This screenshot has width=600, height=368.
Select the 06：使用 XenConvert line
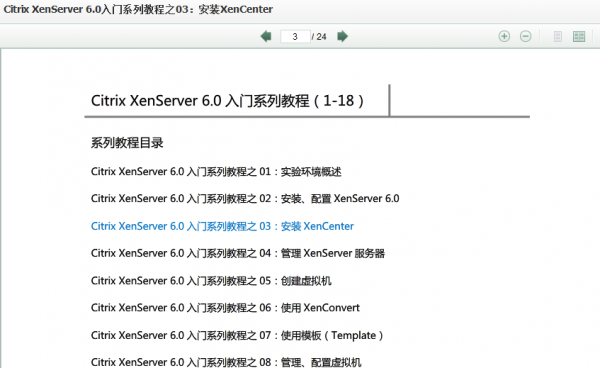pyautogui.click(x=225, y=308)
